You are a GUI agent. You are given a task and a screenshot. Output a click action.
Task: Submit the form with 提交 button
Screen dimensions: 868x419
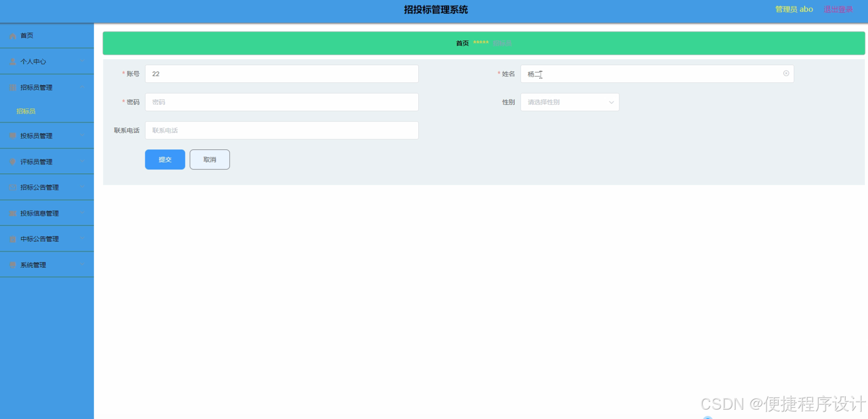(165, 160)
